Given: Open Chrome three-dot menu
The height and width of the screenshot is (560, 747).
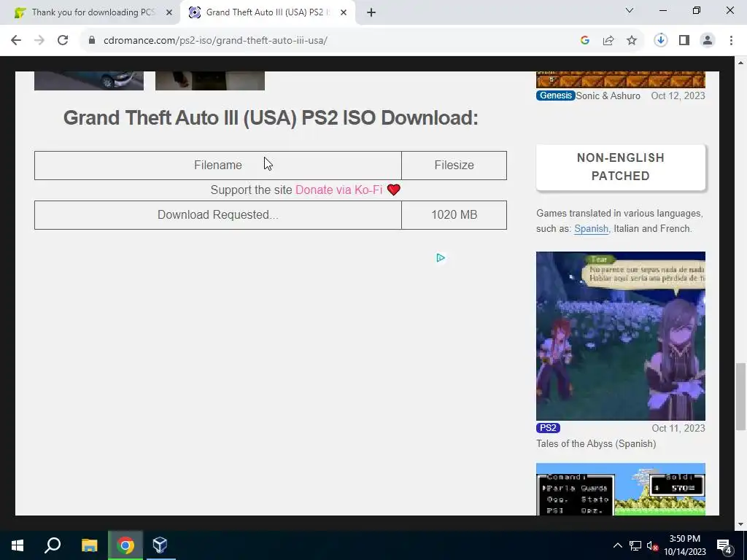Looking at the screenshot, I should point(731,41).
